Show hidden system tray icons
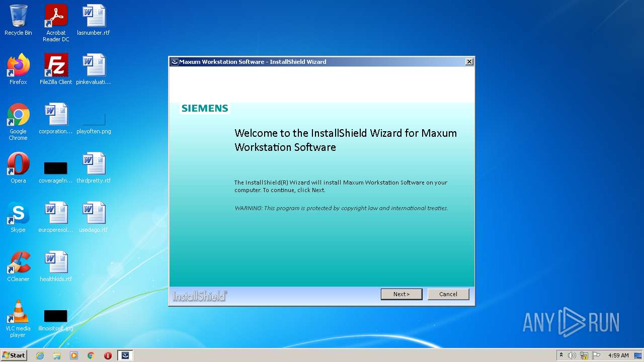The height and width of the screenshot is (362, 644). (x=561, y=355)
